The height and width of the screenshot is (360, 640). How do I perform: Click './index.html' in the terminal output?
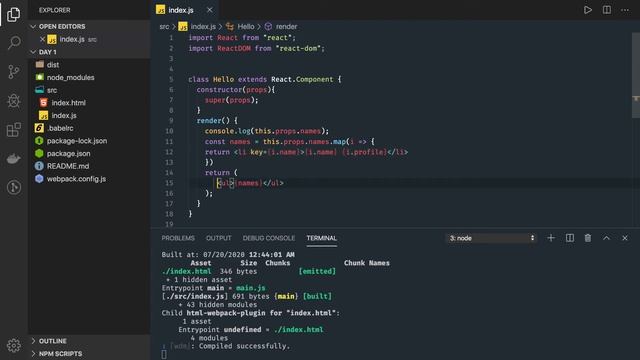(187, 271)
